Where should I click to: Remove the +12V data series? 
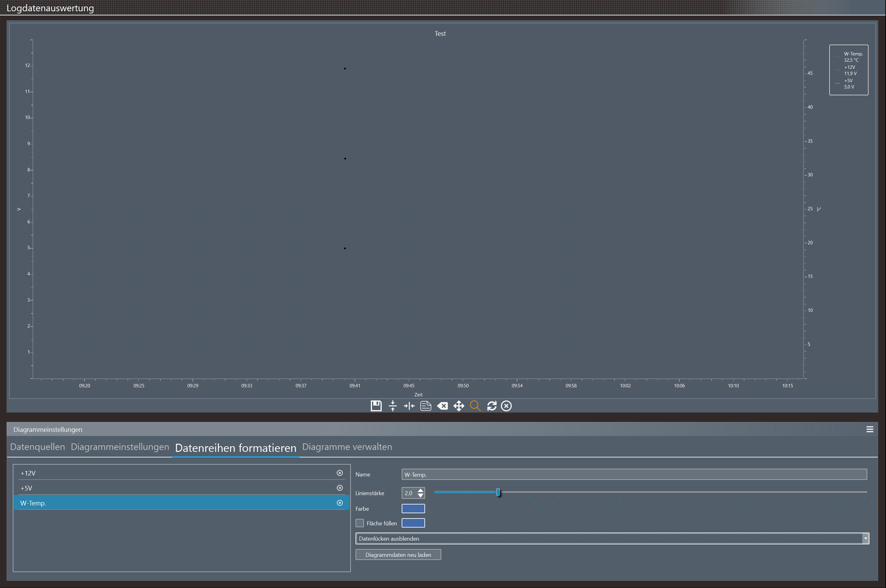340,473
